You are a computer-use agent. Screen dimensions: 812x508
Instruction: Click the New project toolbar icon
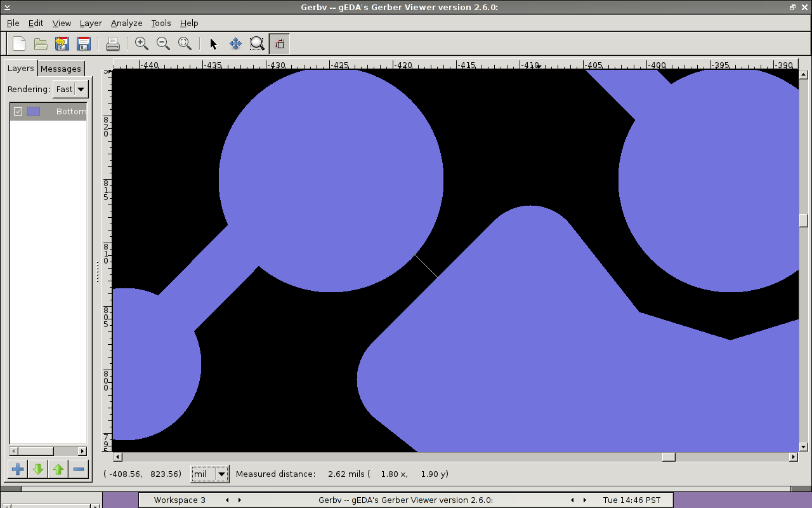click(x=19, y=44)
